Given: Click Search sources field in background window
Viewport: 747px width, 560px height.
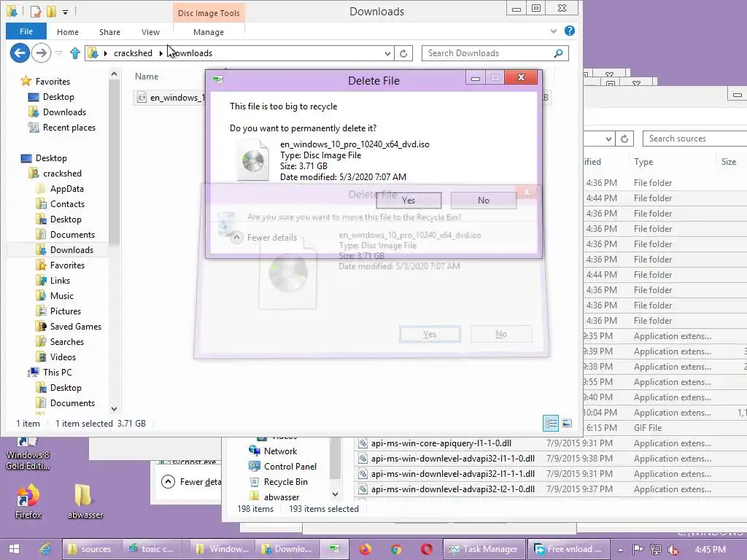Looking at the screenshot, I should [694, 139].
